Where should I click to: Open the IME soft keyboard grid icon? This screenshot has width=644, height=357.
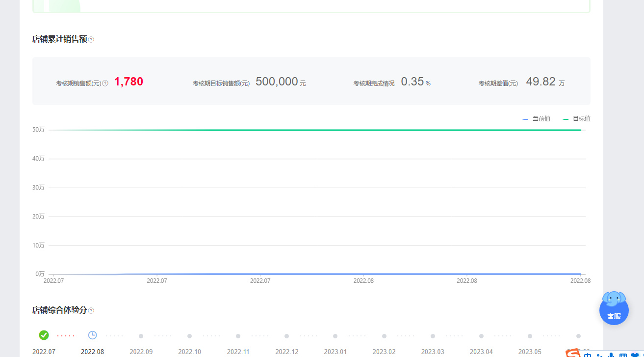click(x=623, y=355)
